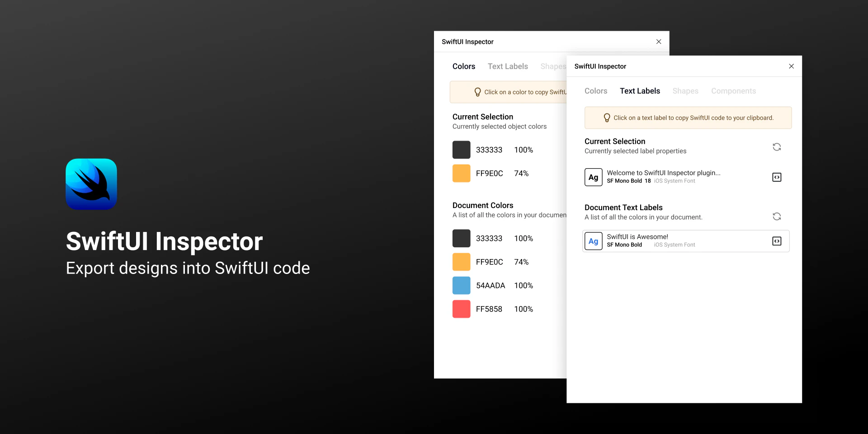This screenshot has height=434, width=868.
Task: Open Text Labels tab in back window
Action: tap(507, 66)
